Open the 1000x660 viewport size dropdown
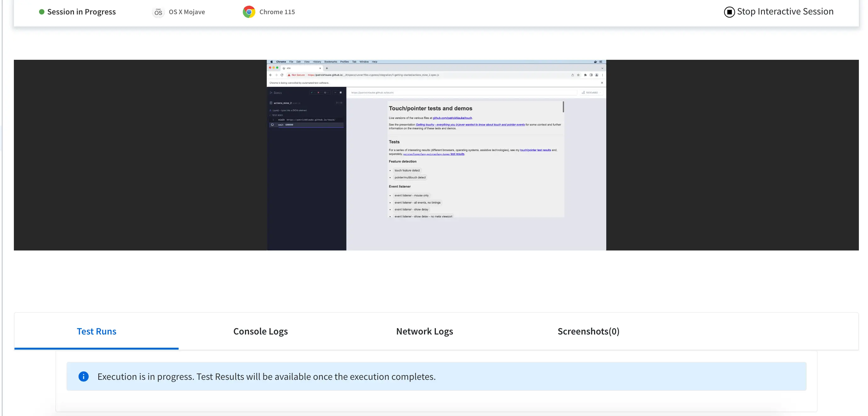Image resolution: width=868 pixels, height=416 pixels. pos(591,93)
